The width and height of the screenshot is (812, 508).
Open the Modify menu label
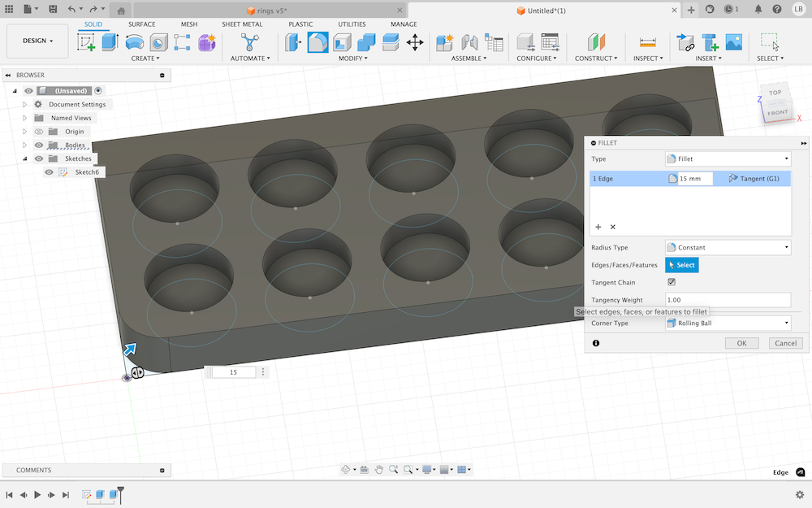pos(352,59)
